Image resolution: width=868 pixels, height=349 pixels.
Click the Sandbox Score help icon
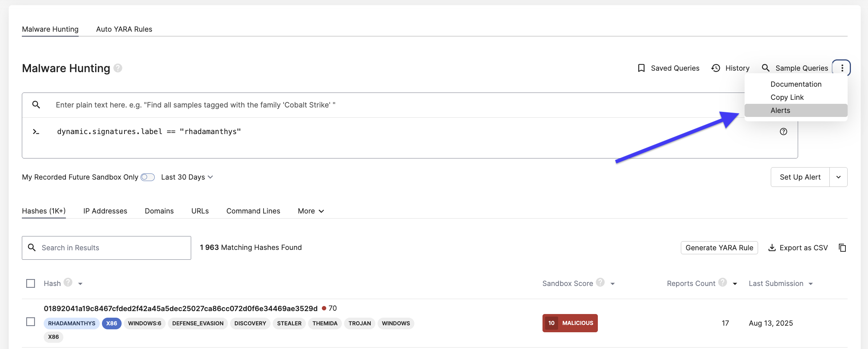(x=600, y=283)
